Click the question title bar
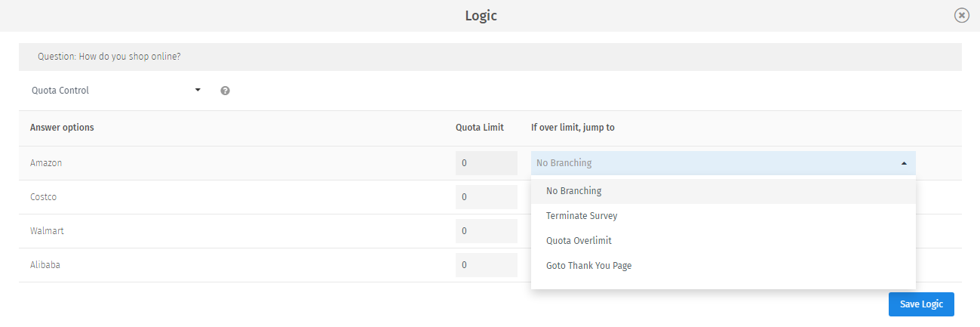Screen dimensions: 980x327 tap(490, 57)
